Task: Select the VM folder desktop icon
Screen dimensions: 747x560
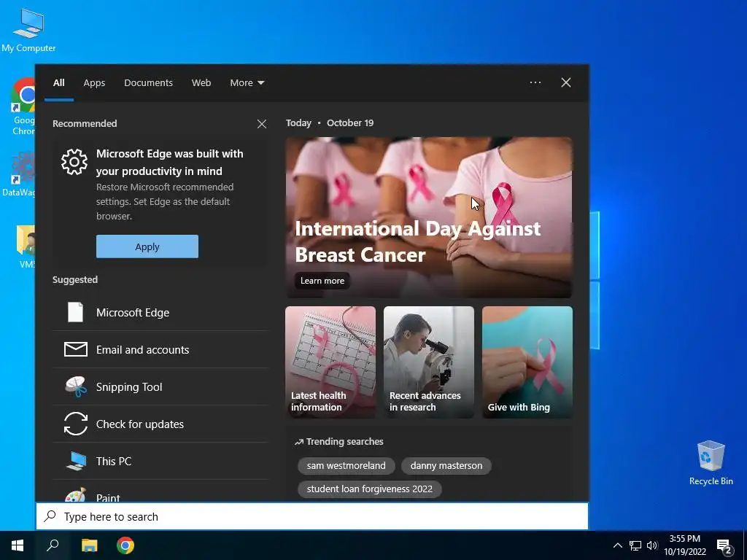Action: tap(26, 248)
